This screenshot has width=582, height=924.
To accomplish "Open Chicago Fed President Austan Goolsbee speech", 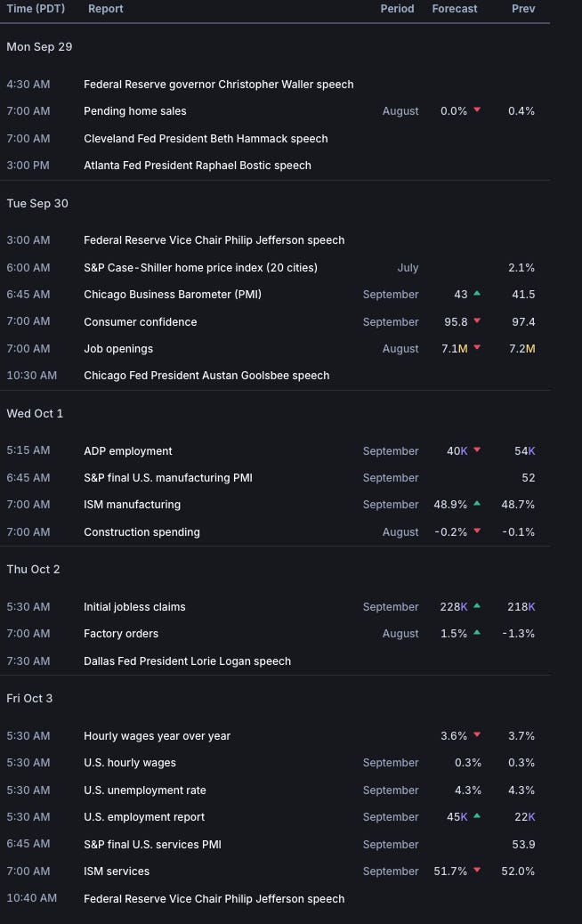I will tap(206, 376).
